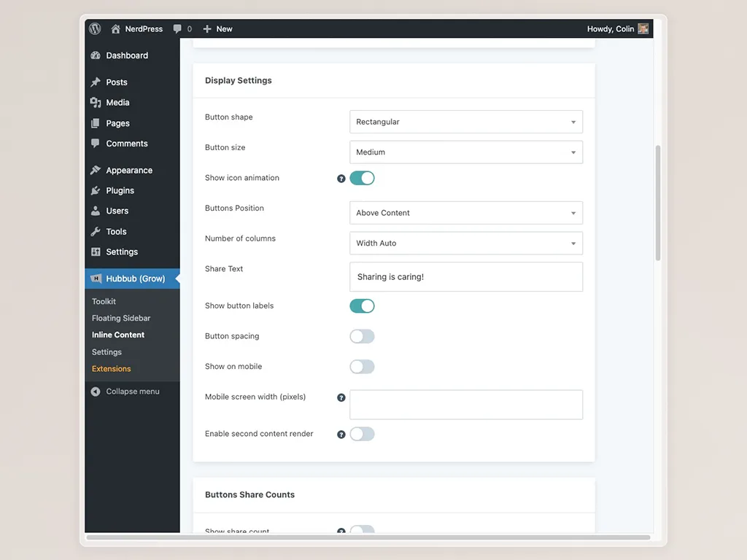Viewport: 747px width, 560px height.
Task: Click the Pages icon in sidebar
Action: pos(96,123)
